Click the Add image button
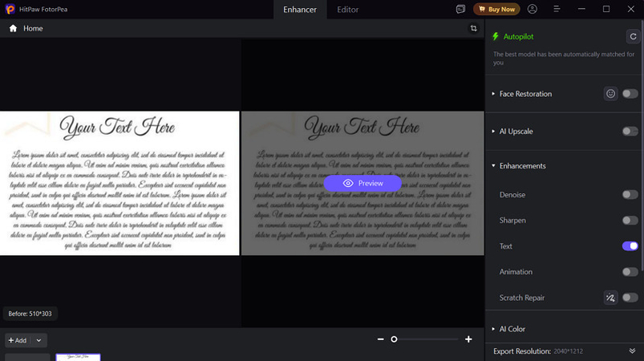 [x=18, y=340]
